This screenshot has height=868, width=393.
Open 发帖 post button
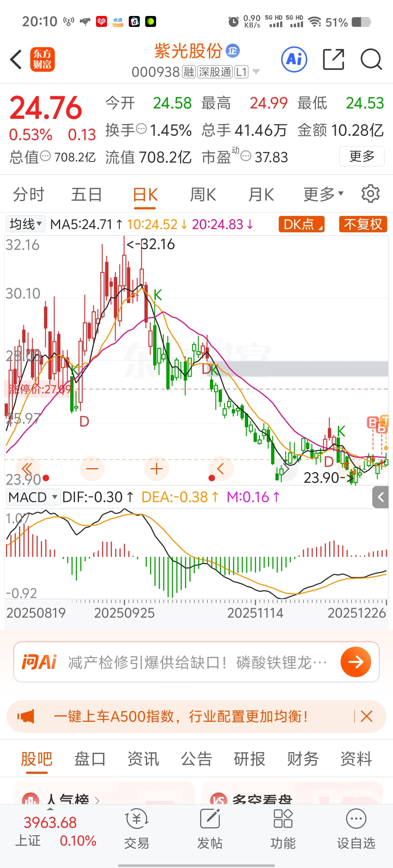click(210, 829)
